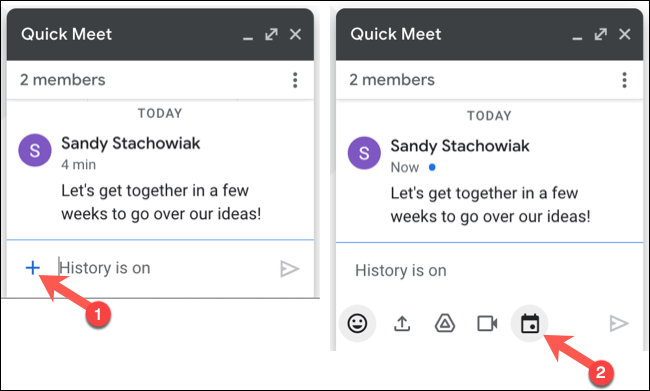The height and width of the screenshot is (391, 650).
Task: Click the send arrow in right chat
Action: pos(619,323)
